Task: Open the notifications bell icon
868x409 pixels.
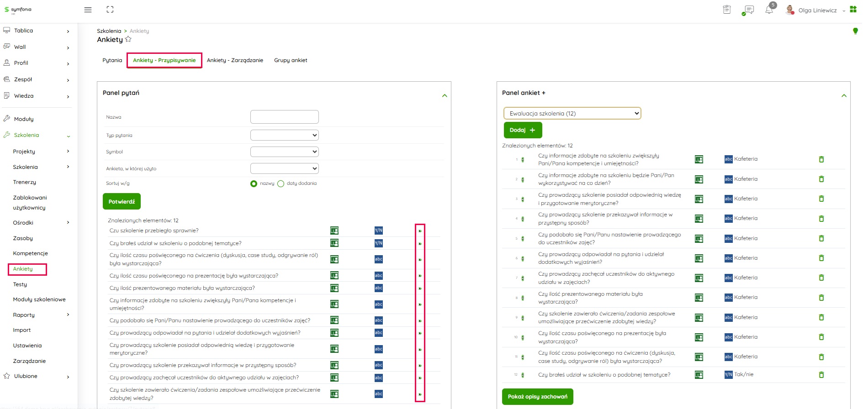Action: pos(769,10)
